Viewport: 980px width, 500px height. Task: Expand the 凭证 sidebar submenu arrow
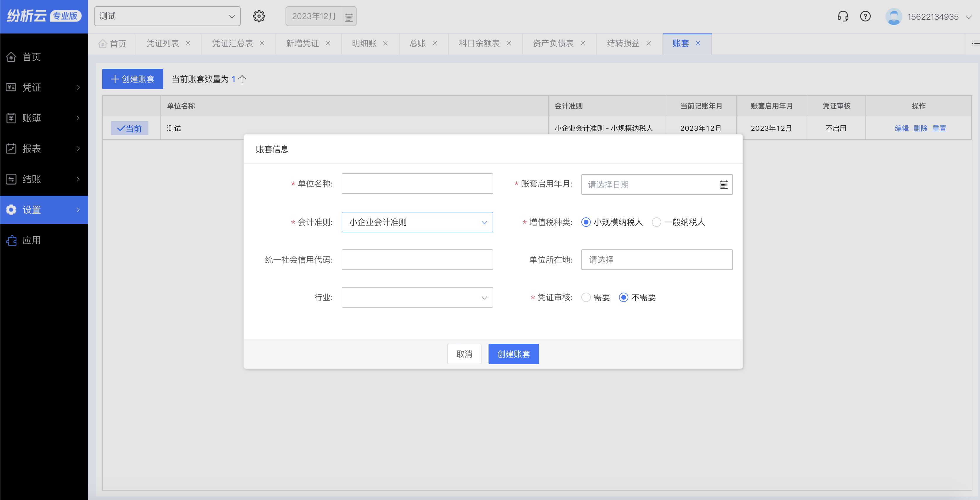tap(78, 88)
